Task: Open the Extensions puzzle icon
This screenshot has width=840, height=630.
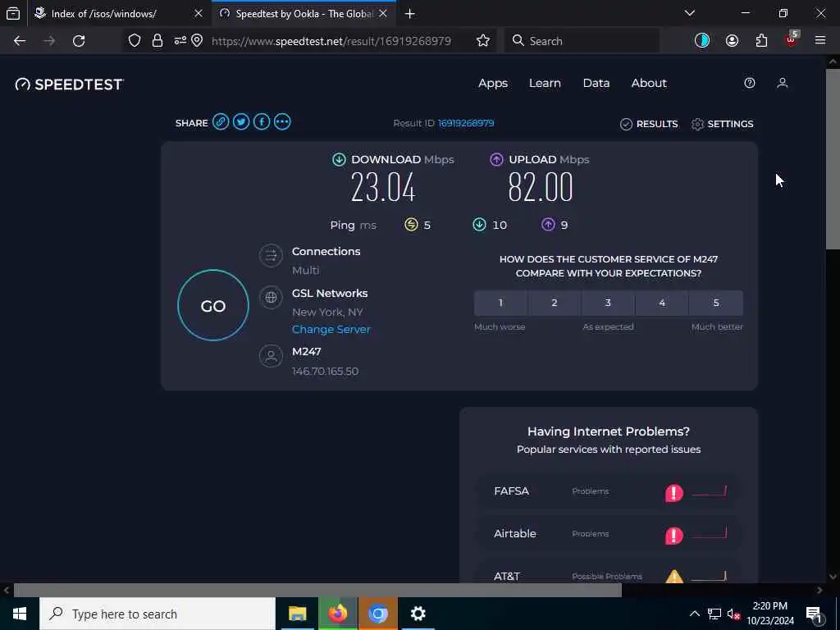Action: pyautogui.click(x=761, y=41)
